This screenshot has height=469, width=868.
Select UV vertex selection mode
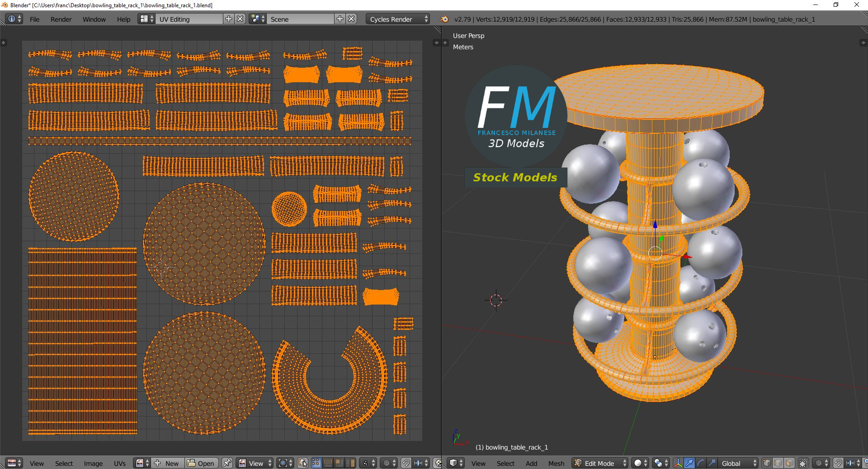(x=316, y=463)
